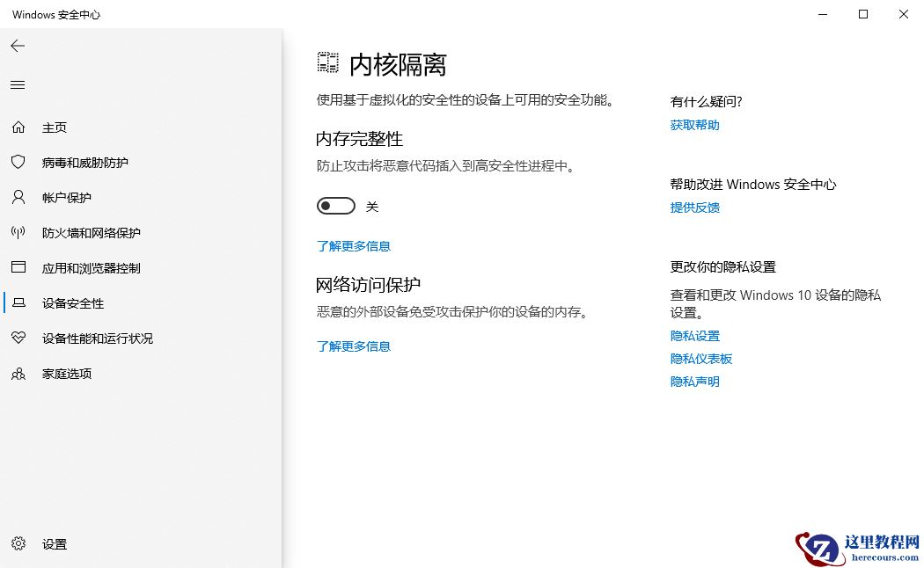Viewport: 924px width, 568px height.
Task: Click the 设置 gear icon
Action: (19, 543)
